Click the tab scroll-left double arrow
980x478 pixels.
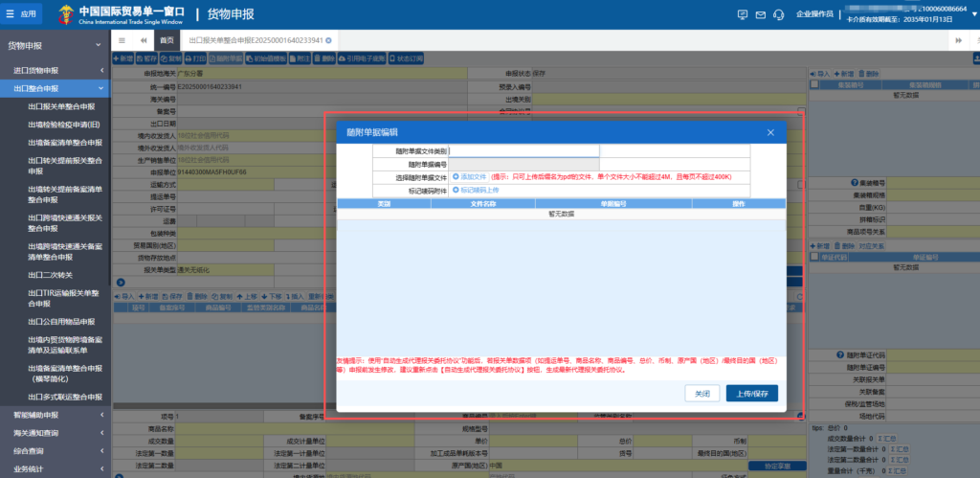[x=144, y=40]
